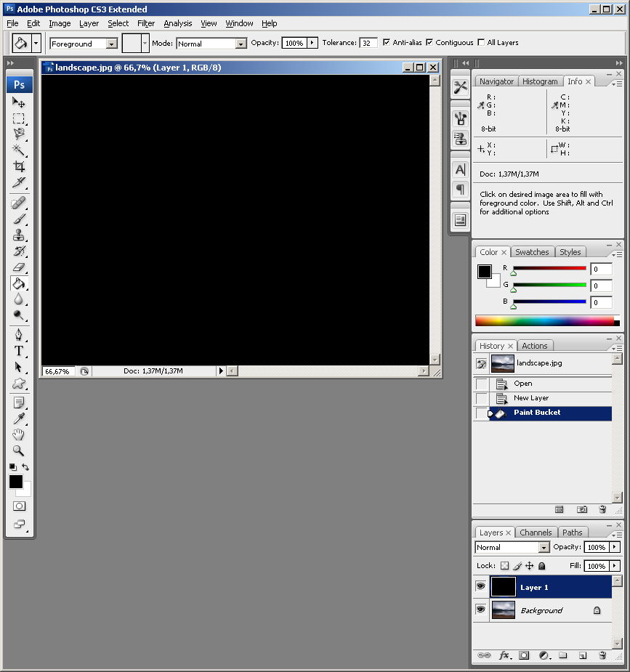Image resolution: width=630 pixels, height=672 pixels.
Task: Revert to the New Layer history state
Action: click(x=530, y=398)
